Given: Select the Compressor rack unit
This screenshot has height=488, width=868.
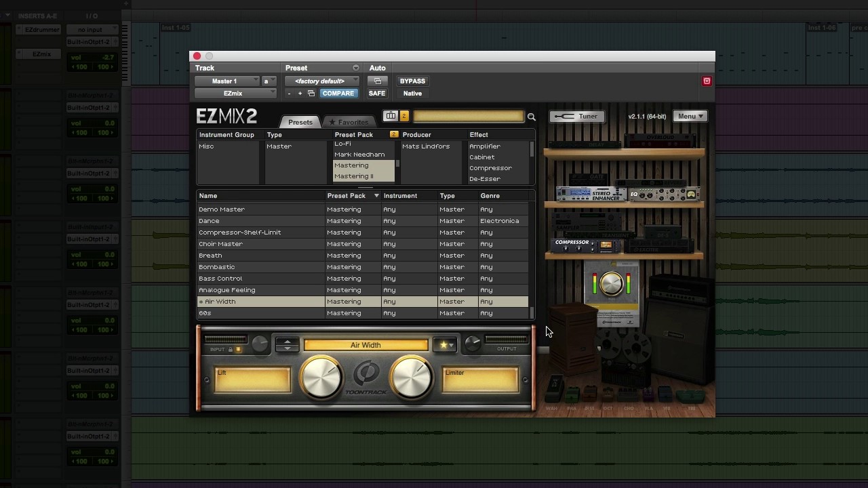Looking at the screenshot, I should pos(585,245).
